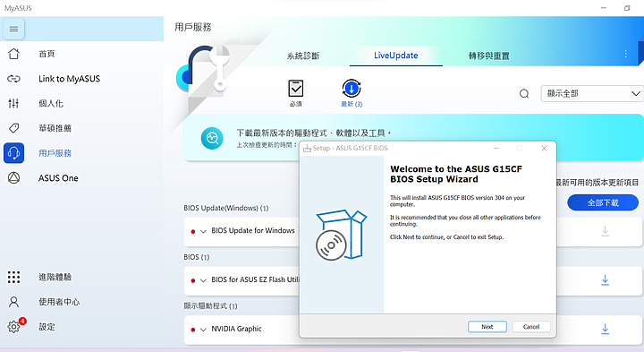644x352 pixels.
Task: Select the 最新 (3) download icon
Action: [352, 89]
